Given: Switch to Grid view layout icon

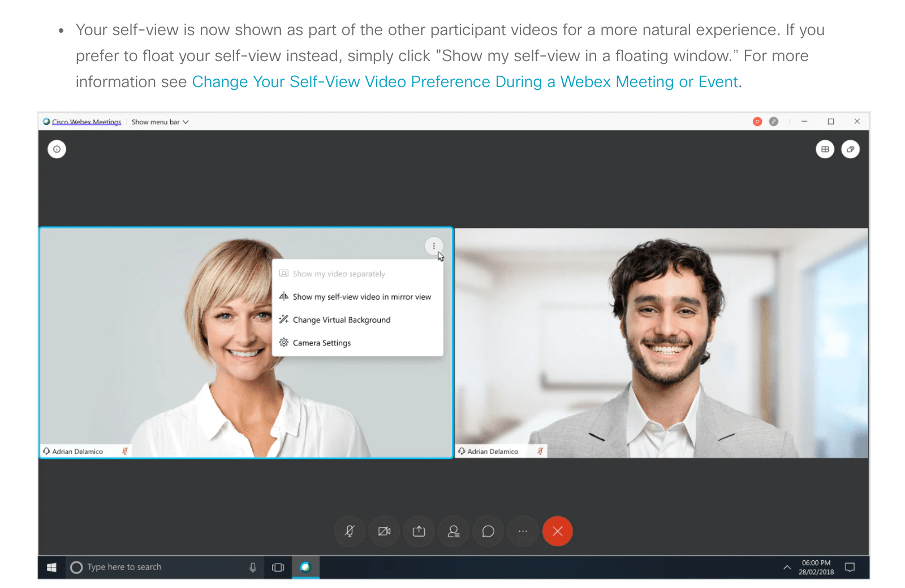Looking at the screenshot, I should [825, 149].
